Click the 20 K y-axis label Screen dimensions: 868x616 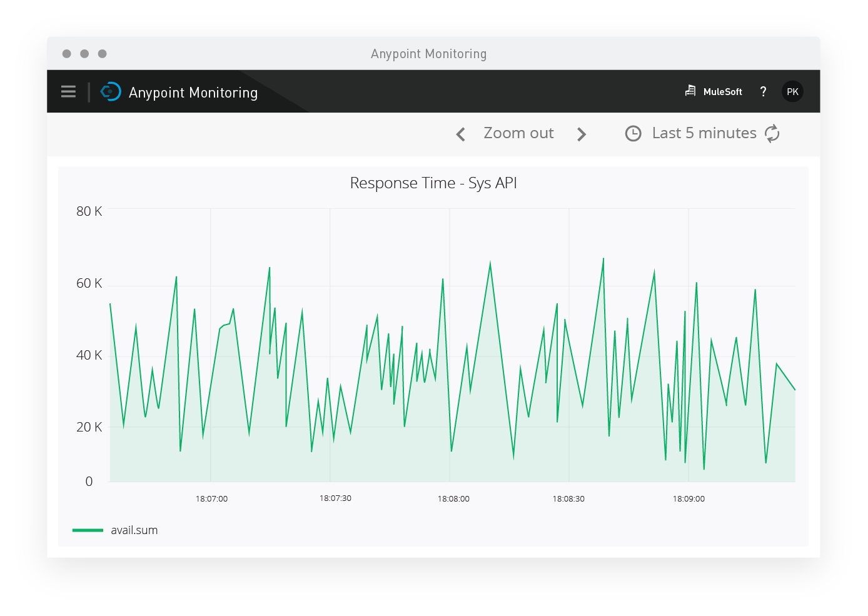tap(89, 427)
